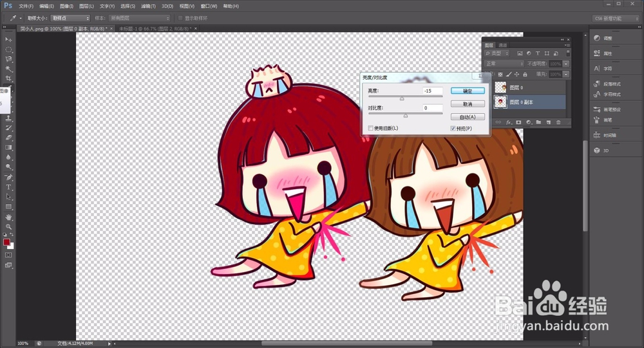Viewport: 644px width, 348px height.
Task: Click the 自动(A) button
Action: click(x=468, y=117)
